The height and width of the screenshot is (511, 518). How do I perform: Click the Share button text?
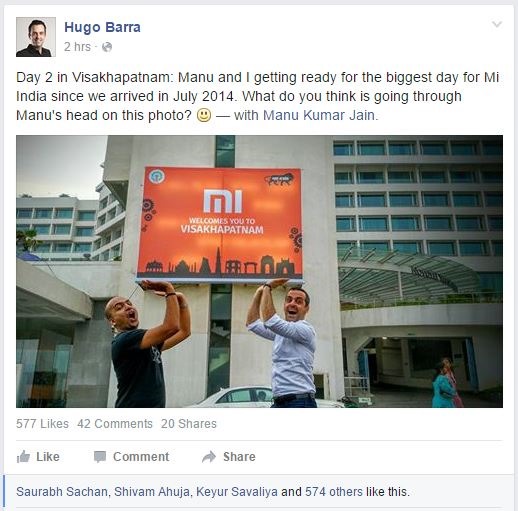point(239,457)
